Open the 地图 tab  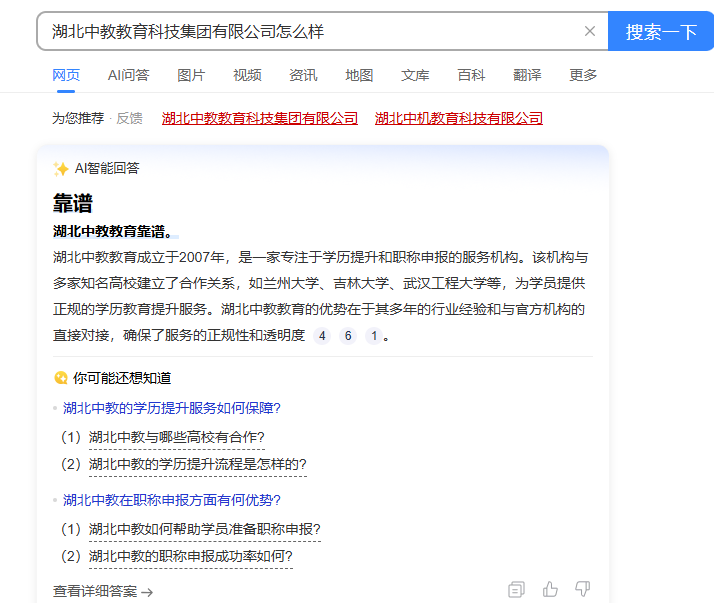click(x=359, y=75)
